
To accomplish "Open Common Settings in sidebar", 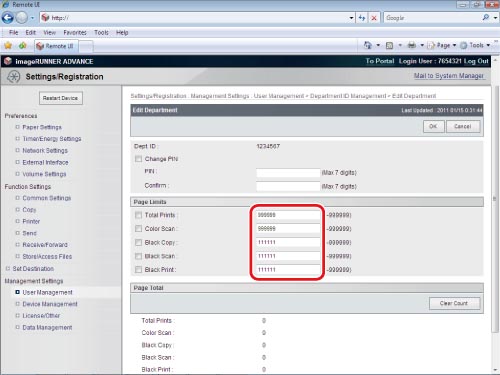I will [47, 198].
